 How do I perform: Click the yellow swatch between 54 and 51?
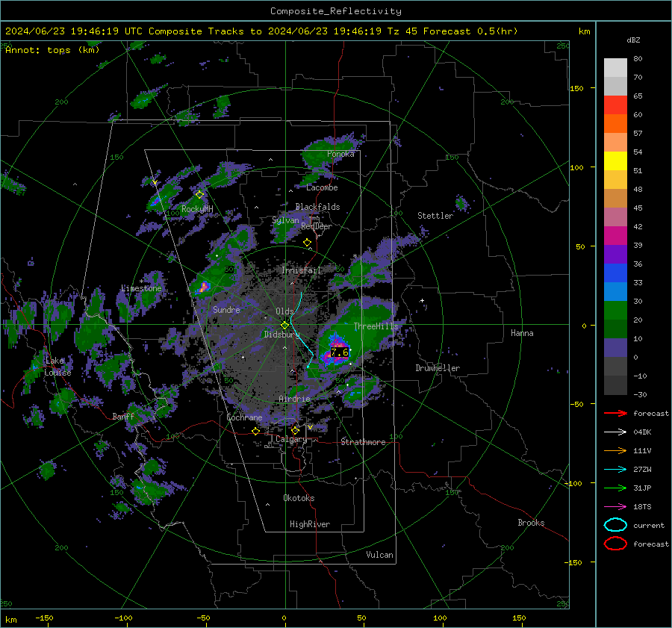click(615, 161)
